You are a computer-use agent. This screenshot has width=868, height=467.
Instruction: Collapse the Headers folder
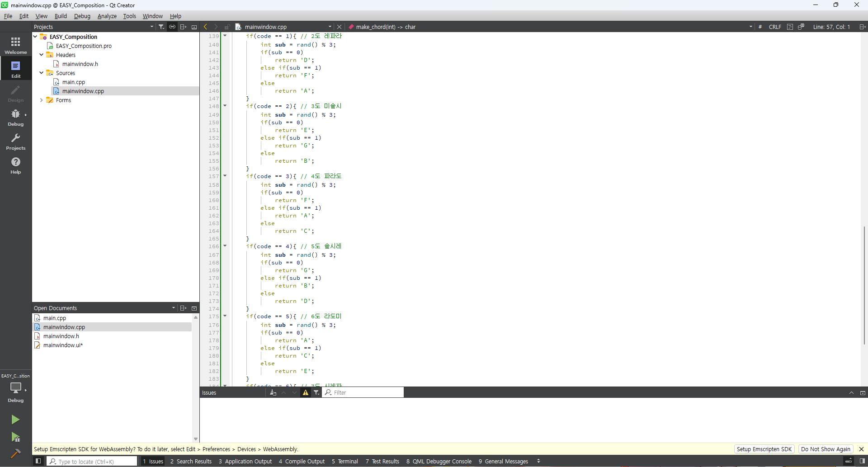pyautogui.click(x=42, y=55)
